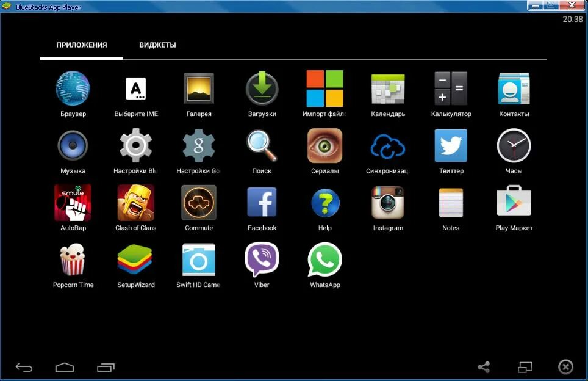588x381 pixels.
Task: Open the Commute app
Action: [199, 203]
